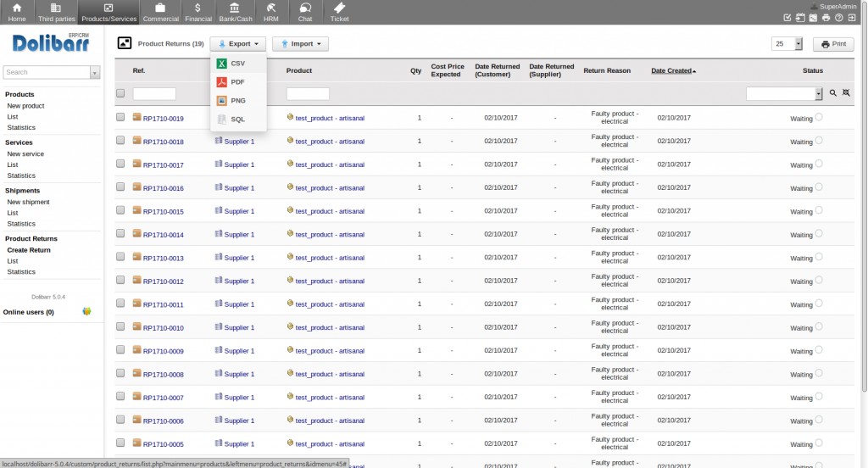The height and width of the screenshot is (468, 868).
Task: Select the checkbox for RP1710-0014 row
Action: tap(120, 234)
